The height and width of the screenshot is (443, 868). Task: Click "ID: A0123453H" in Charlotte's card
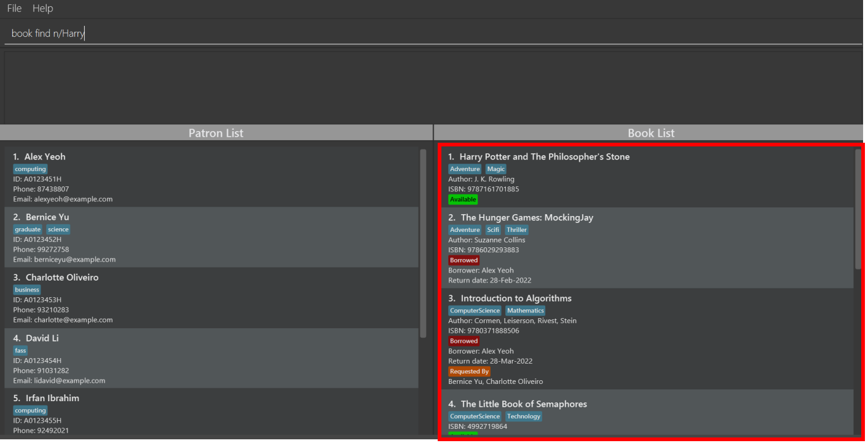click(x=37, y=300)
